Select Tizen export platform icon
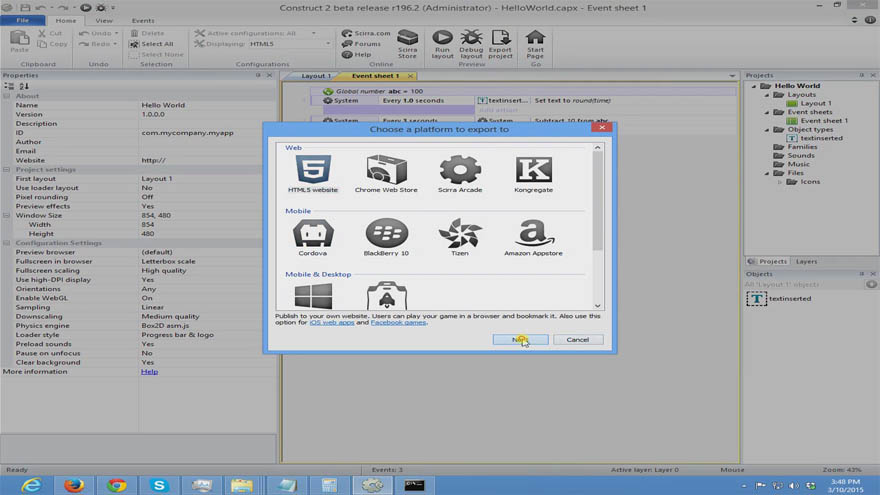Image resolution: width=880 pixels, height=495 pixels. pyautogui.click(x=460, y=237)
